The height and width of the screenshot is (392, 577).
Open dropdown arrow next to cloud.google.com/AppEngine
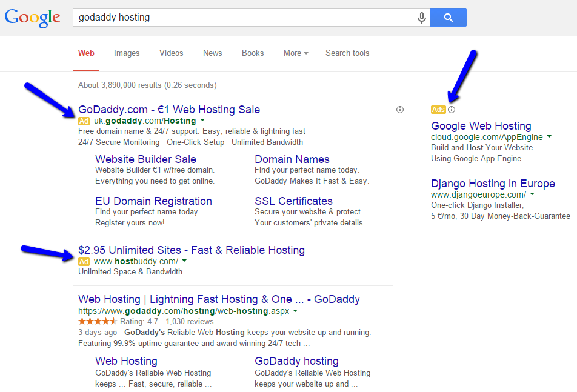549,136
